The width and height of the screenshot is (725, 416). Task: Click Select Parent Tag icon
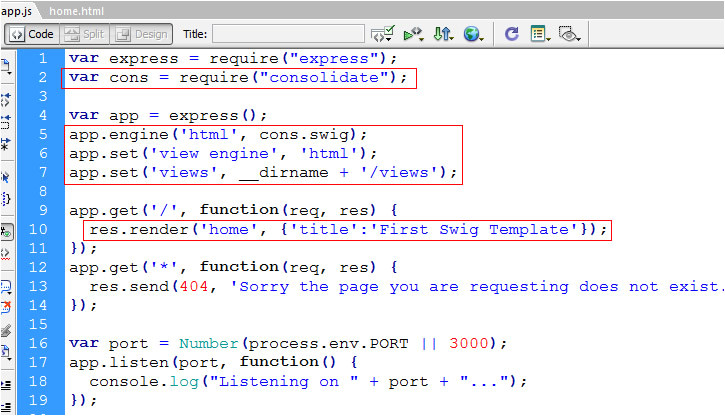click(6, 177)
